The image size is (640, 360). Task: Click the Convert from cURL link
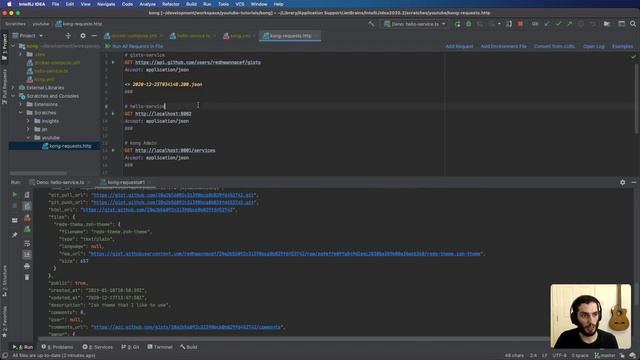tap(554, 47)
